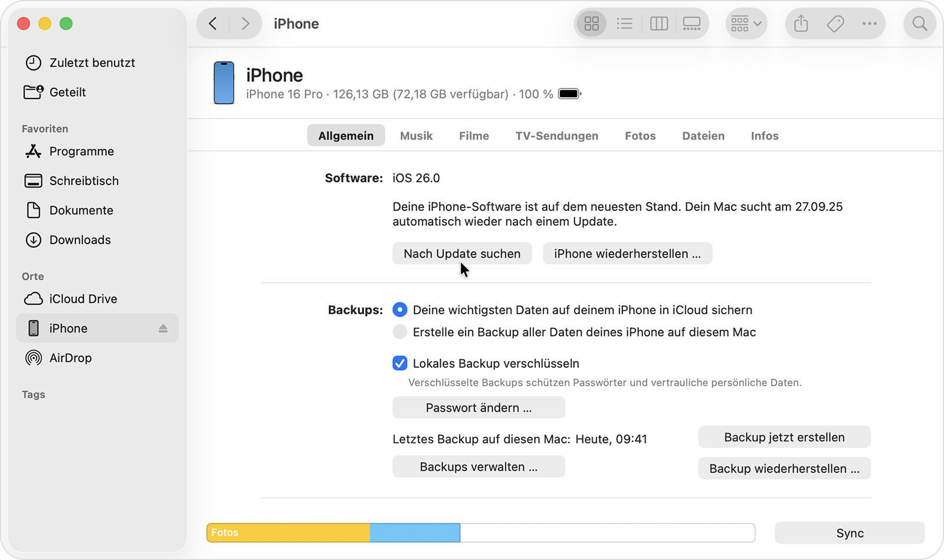Click the back navigation arrow
The height and width of the screenshot is (560, 944).
tap(212, 24)
